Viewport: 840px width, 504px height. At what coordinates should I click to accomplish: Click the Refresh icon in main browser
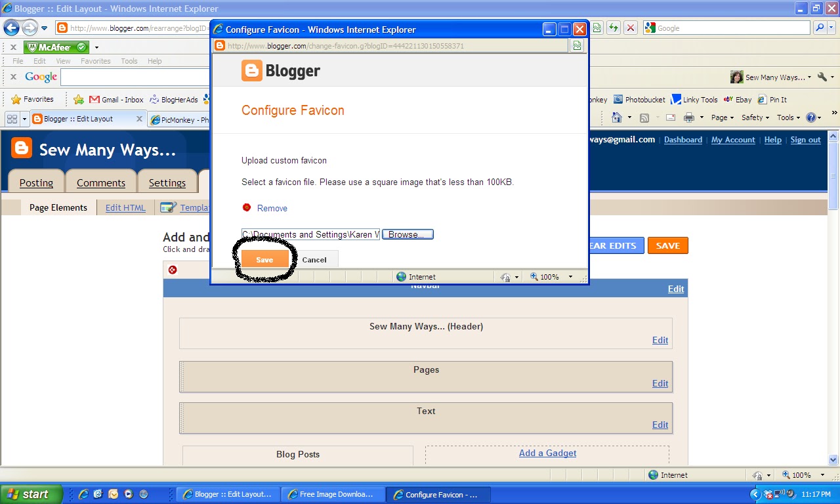point(614,28)
